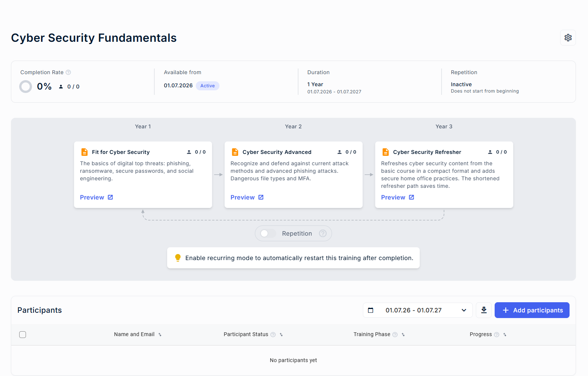
Task: Tick the select-all participants checkbox
Action: (23, 335)
